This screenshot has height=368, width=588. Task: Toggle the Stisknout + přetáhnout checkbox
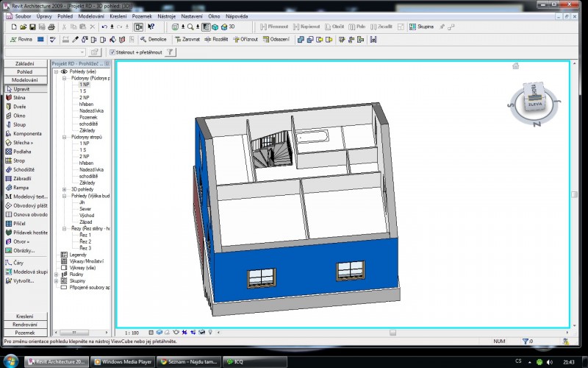(112, 52)
